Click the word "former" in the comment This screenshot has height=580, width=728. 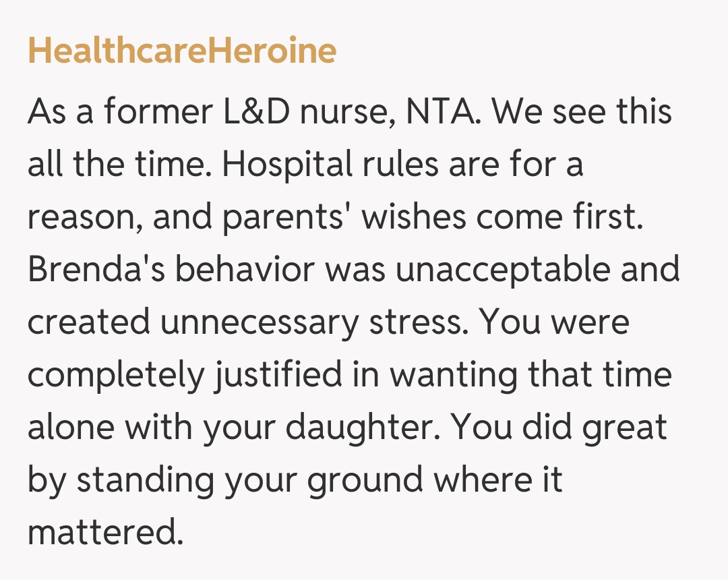pyautogui.click(x=156, y=111)
